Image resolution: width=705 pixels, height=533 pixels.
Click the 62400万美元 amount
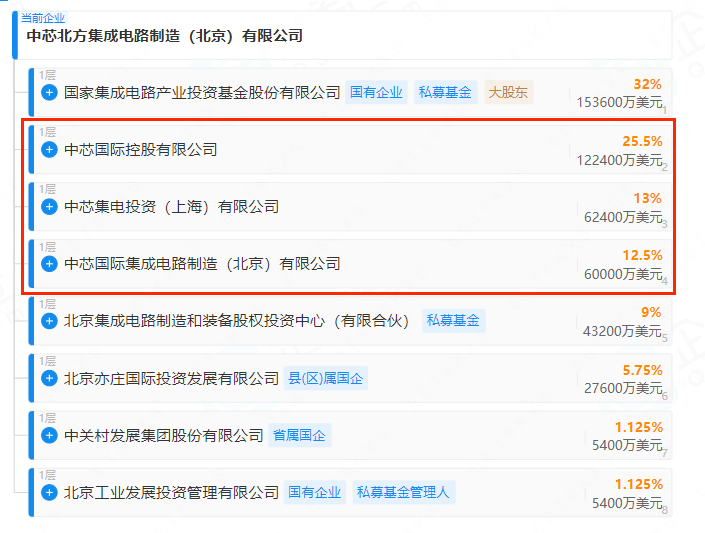point(623,217)
